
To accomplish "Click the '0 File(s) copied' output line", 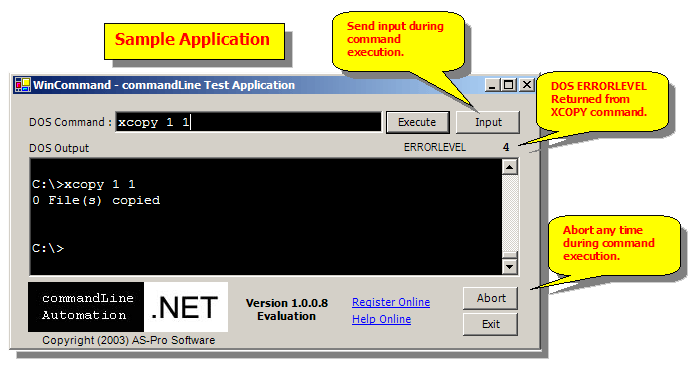I will coord(96,201).
